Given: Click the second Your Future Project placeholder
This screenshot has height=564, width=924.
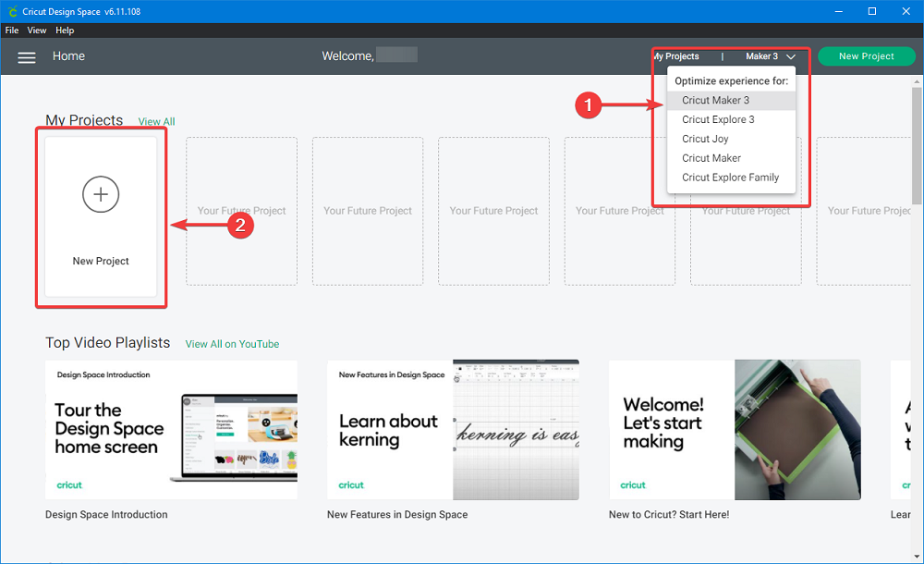Looking at the screenshot, I should tap(368, 211).
